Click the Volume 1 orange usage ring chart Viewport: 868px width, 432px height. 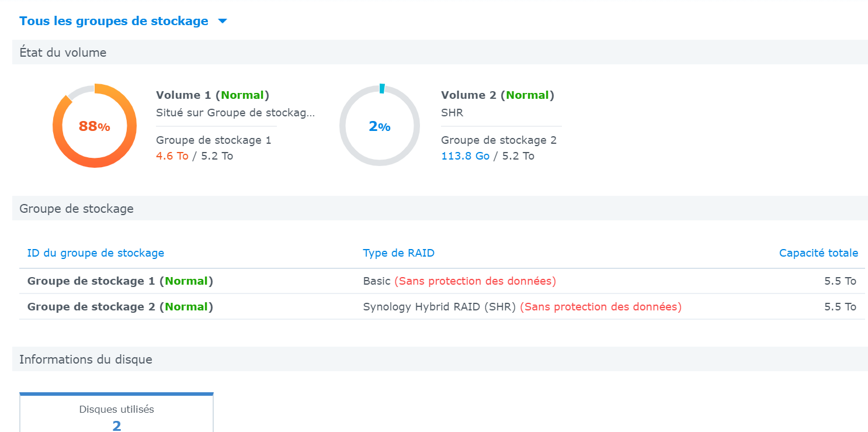(95, 126)
